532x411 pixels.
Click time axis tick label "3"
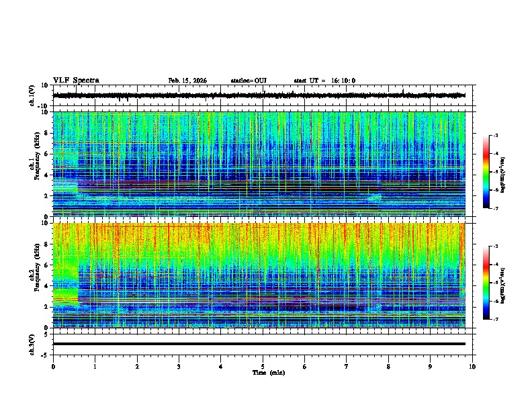(179, 367)
